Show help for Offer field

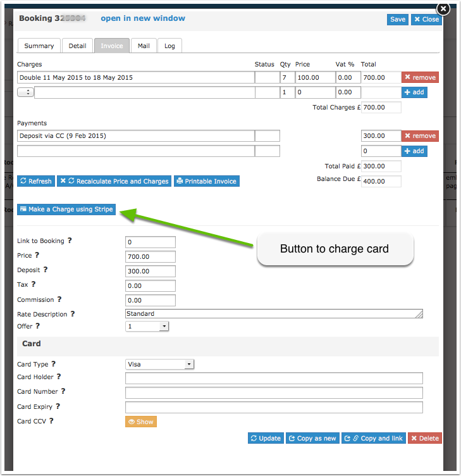coord(37,326)
